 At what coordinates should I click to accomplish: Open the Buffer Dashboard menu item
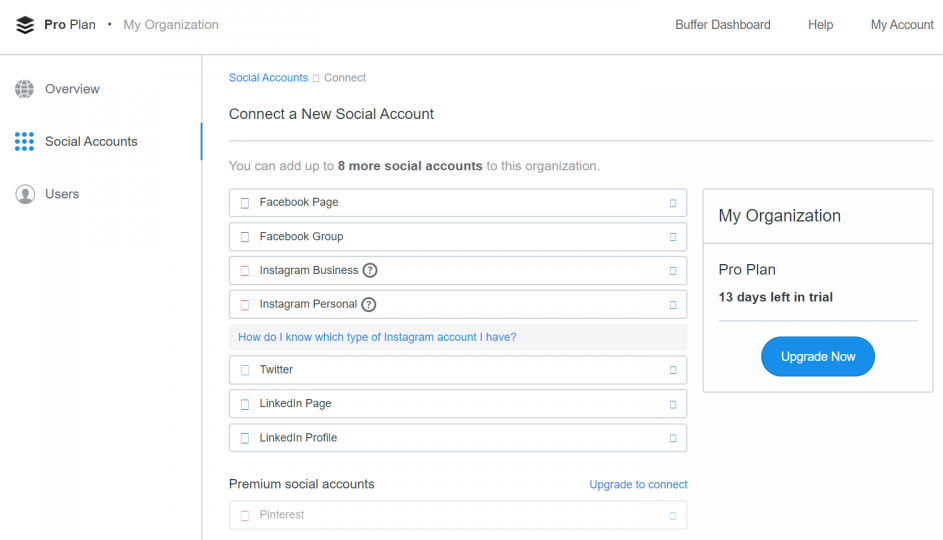click(x=722, y=25)
